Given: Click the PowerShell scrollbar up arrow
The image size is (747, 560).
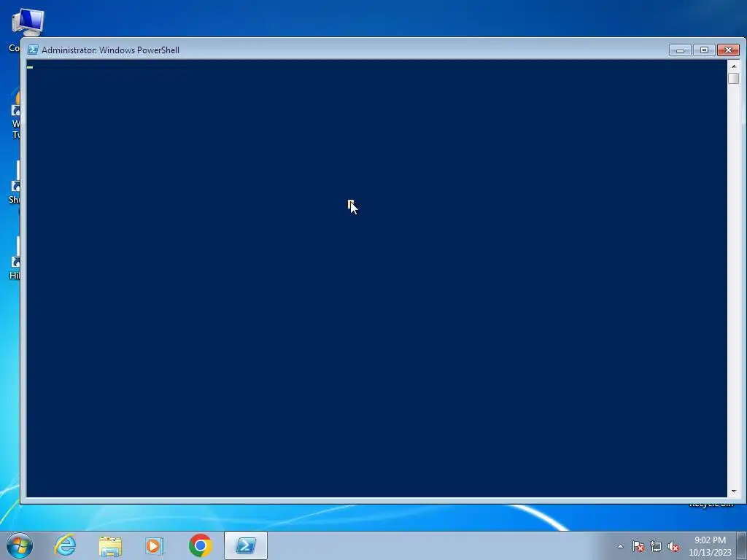Looking at the screenshot, I should (734, 66).
